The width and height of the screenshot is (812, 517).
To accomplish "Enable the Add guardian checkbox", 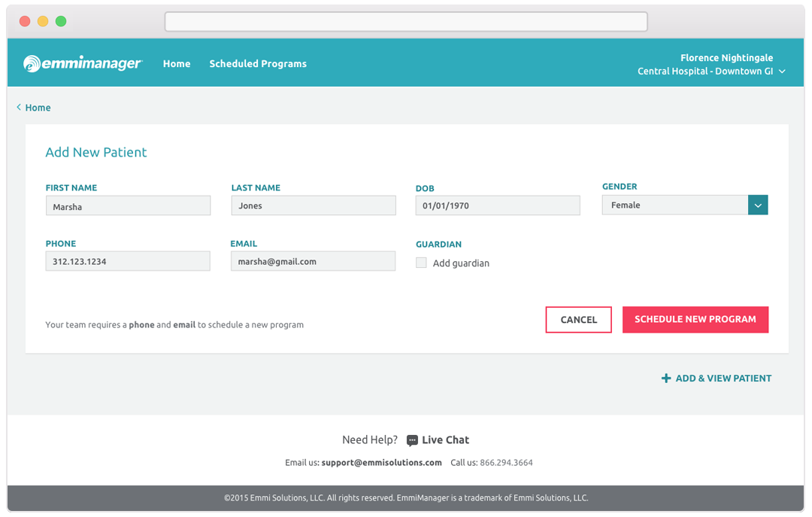I will 421,263.
